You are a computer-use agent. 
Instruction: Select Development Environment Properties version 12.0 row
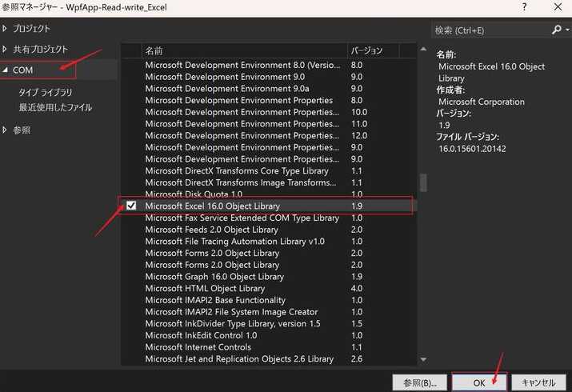pyautogui.click(x=268, y=135)
